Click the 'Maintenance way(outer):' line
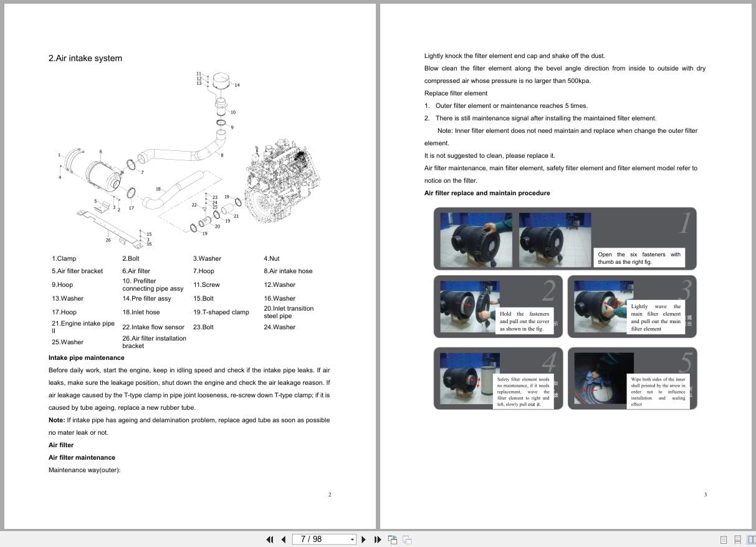 click(84, 470)
